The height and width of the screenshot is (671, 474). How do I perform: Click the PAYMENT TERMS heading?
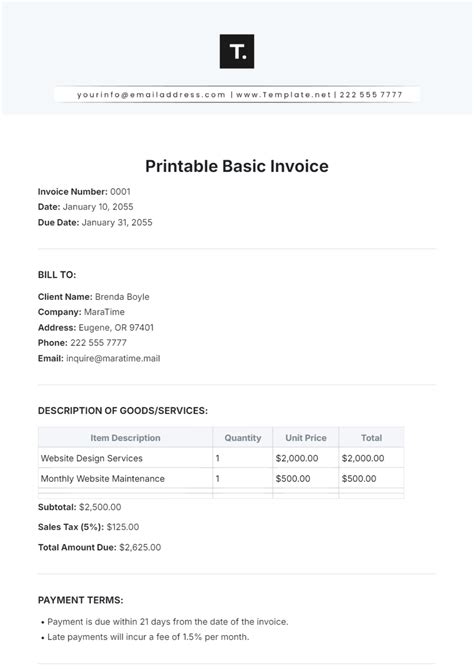(80, 600)
